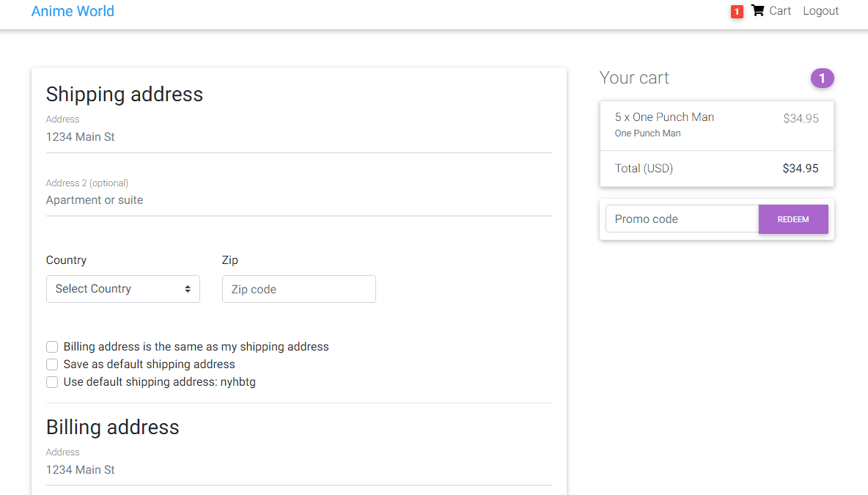868x495 pixels.
Task: Click the Apartment or suite field
Action: pos(298,200)
